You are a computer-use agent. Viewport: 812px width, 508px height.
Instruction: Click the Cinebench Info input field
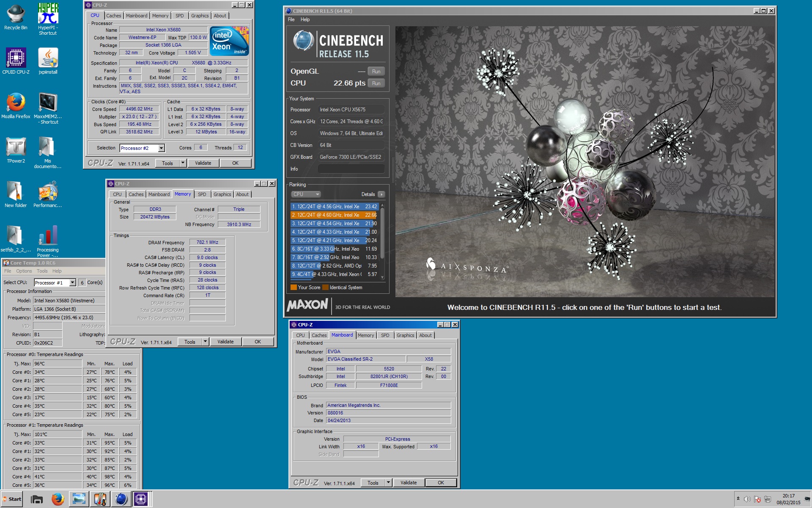pyautogui.click(x=351, y=169)
